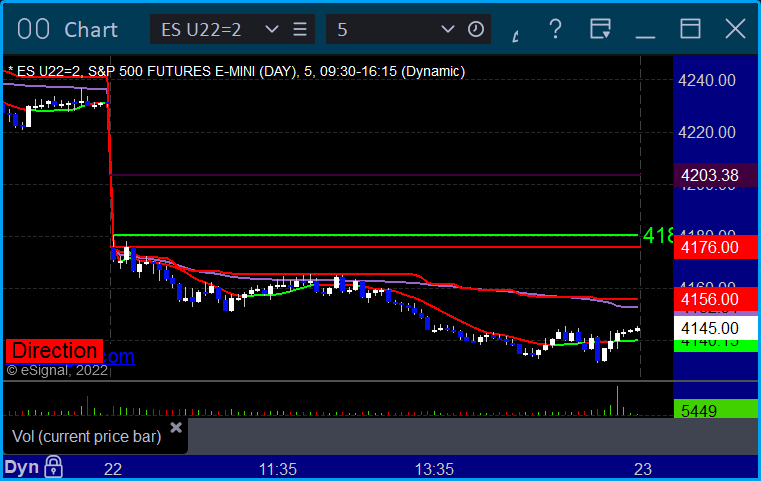Image resolution: width=761 pixels, height=481 pixels.
Task: Open the .com link beside Direction
Action: click(x=119, y=357)
